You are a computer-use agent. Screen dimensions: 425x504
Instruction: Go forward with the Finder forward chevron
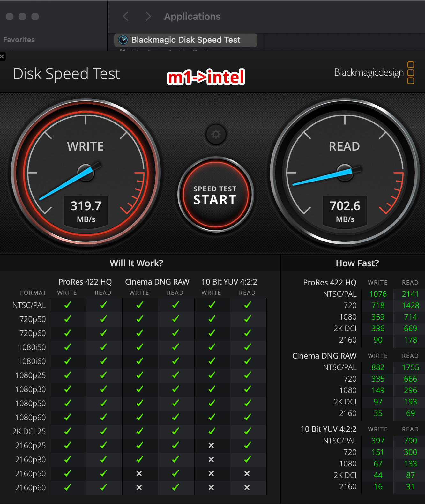click(148, 16)
